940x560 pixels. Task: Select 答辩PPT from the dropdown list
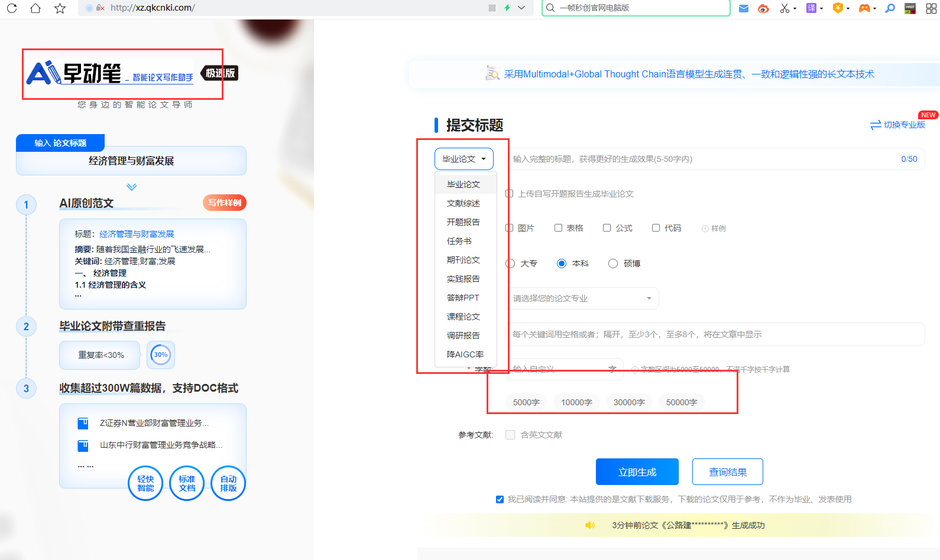465,298
